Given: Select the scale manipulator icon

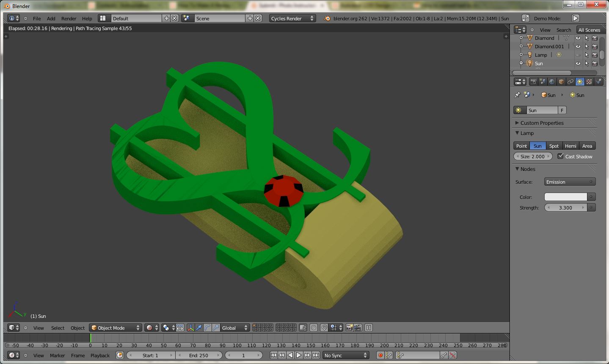Looking at the screenshot, I should click(216, 328).
